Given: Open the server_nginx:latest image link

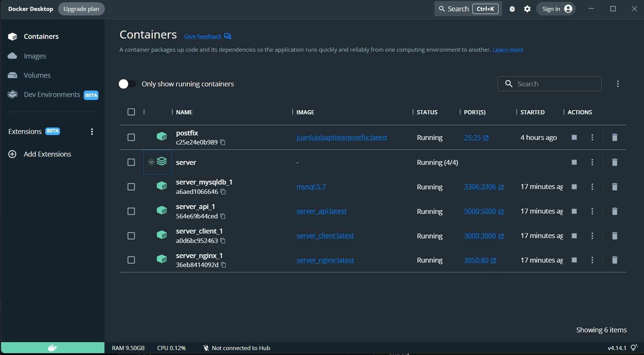Looking at the screenshot, I should click(325, 260).
